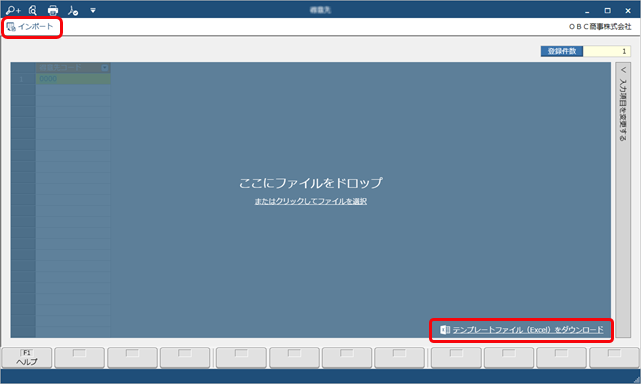Click the key-plus search icon in title bar
Image resolution: width=641 pixels, height=384 pixels.
(x=13, y=10)
